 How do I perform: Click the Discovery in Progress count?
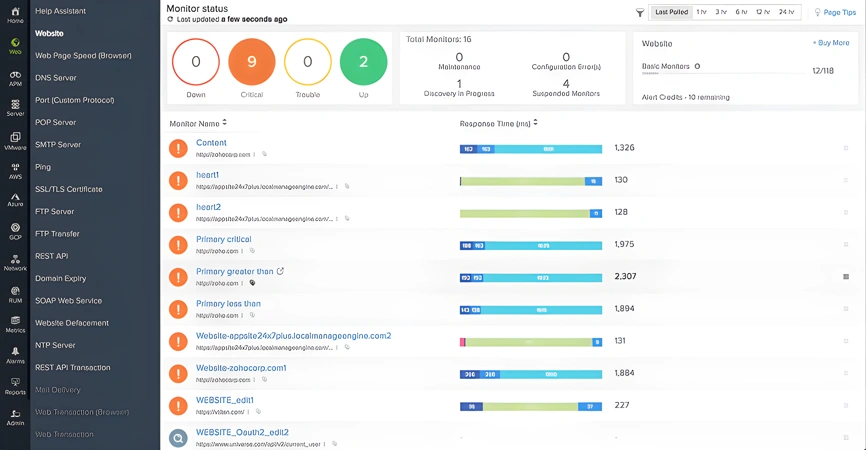tap(459, 84)
